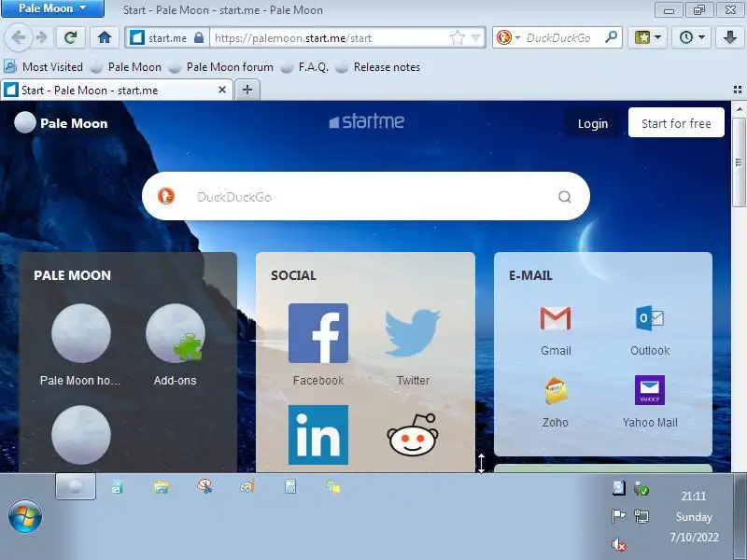Image resolution: width=747 pixels, height=560 pixels.
Task: Open Most Visited bookmarks folder
Action: click(x=44, y=66)
